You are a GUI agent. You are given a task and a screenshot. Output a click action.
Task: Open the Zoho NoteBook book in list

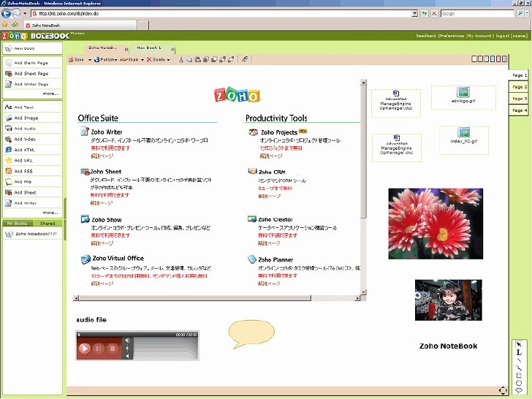pyautogui.click(x=32, y=234)
